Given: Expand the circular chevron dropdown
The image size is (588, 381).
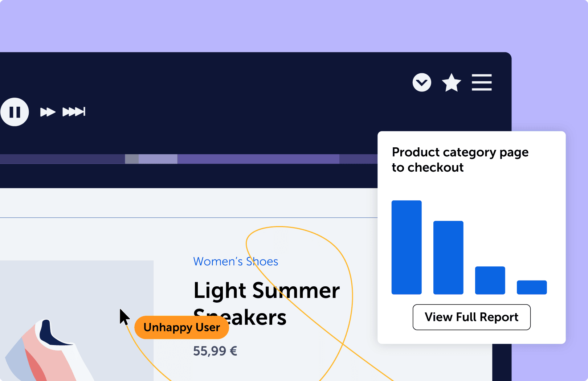Looking at the screenshot, I should 422,83.
